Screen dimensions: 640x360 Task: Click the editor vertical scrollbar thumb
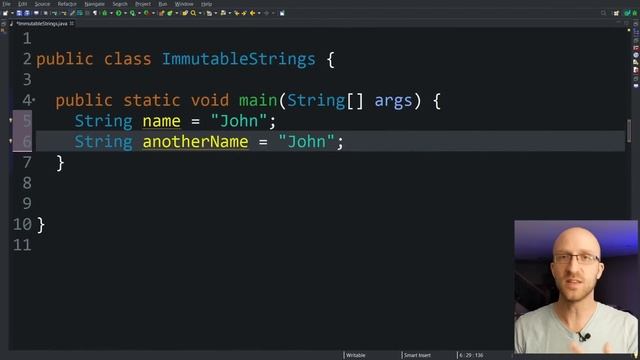[629, 131]
